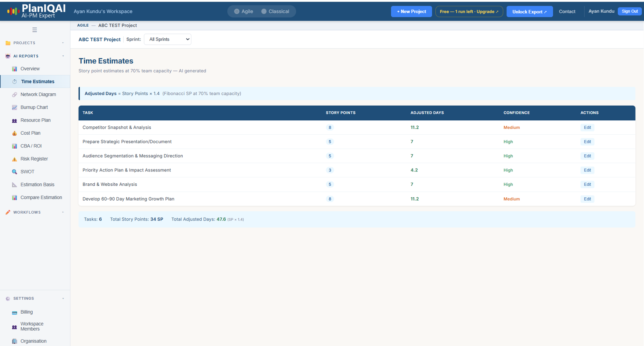Screen dimensions: 644x346
Task: Edit the Priority Action Plan & Impact Assessment task
Action: coord(587,170)
